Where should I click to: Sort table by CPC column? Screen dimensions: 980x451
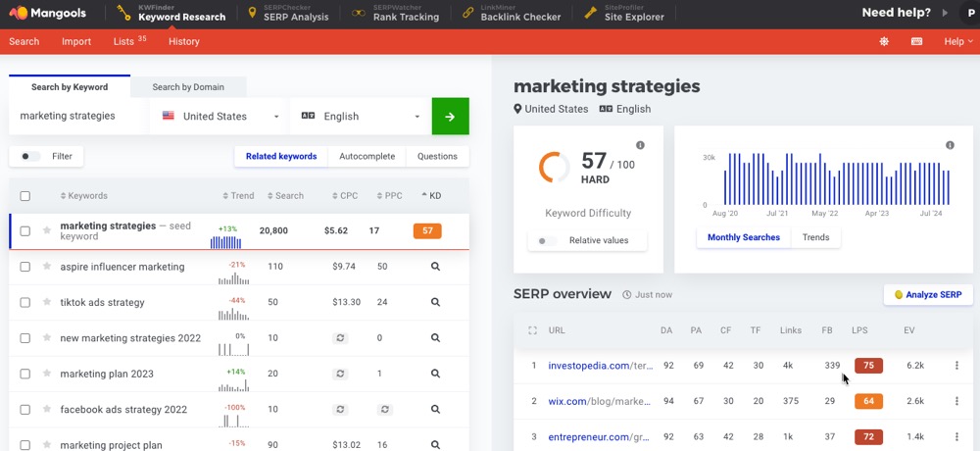(345, 196)
